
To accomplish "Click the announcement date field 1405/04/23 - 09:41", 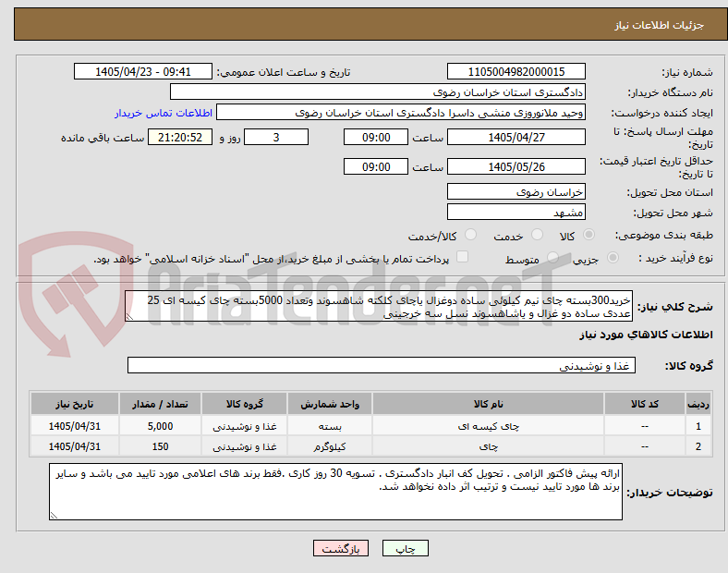I will [143, 71].
